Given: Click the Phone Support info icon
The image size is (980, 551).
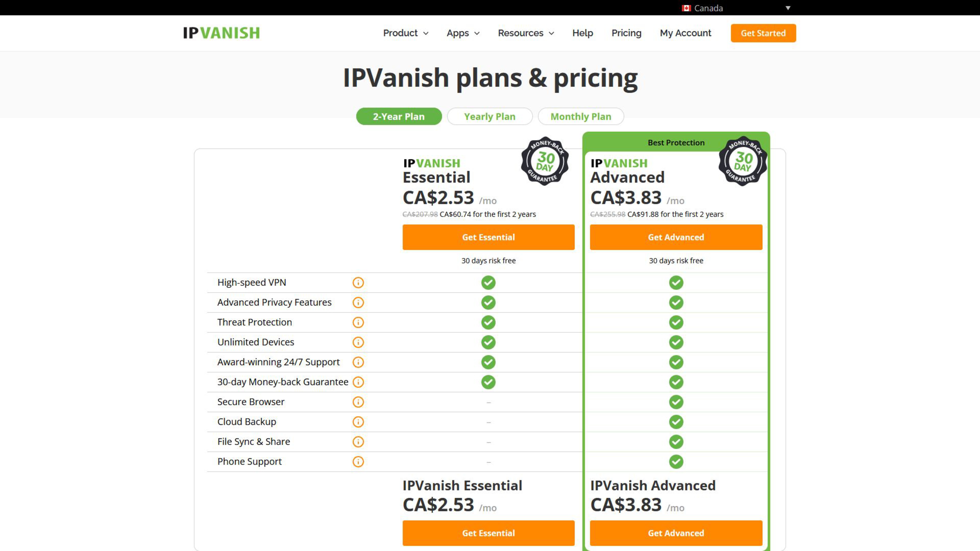Looking at the screenshot, I should (358, 462).
